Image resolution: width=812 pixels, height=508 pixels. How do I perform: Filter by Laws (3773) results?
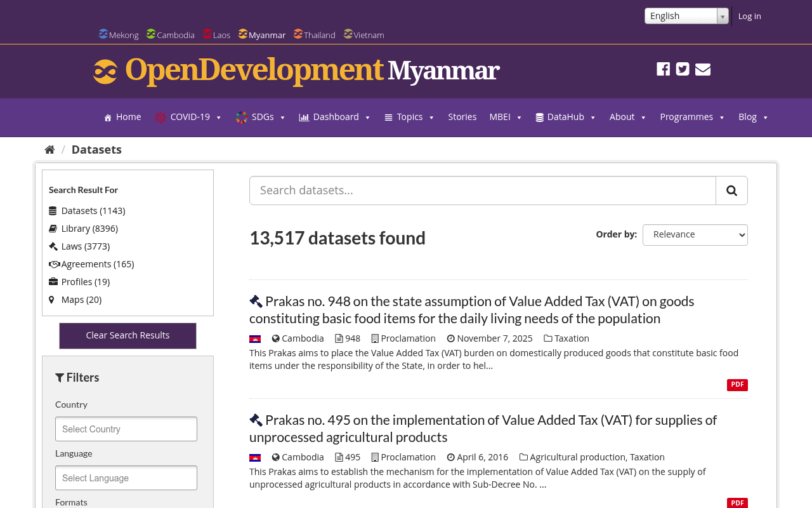point(86,246)
